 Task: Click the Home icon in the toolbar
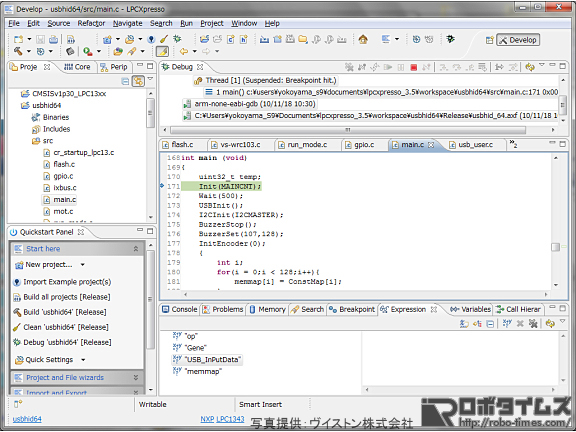tap(363, 39)
